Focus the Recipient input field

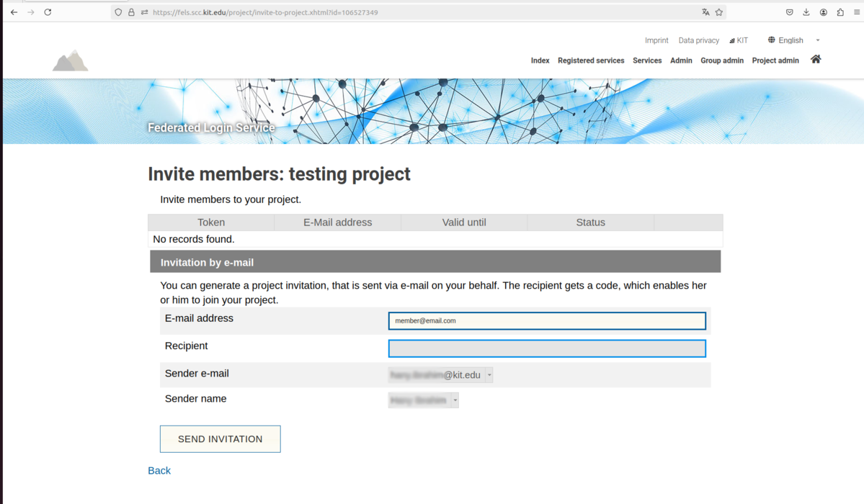tap(547, 348)
